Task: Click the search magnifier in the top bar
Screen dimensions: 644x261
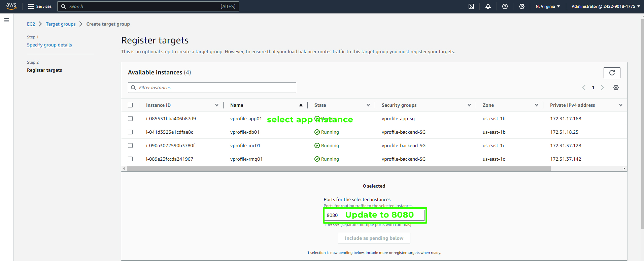Action: coord(64,6)
